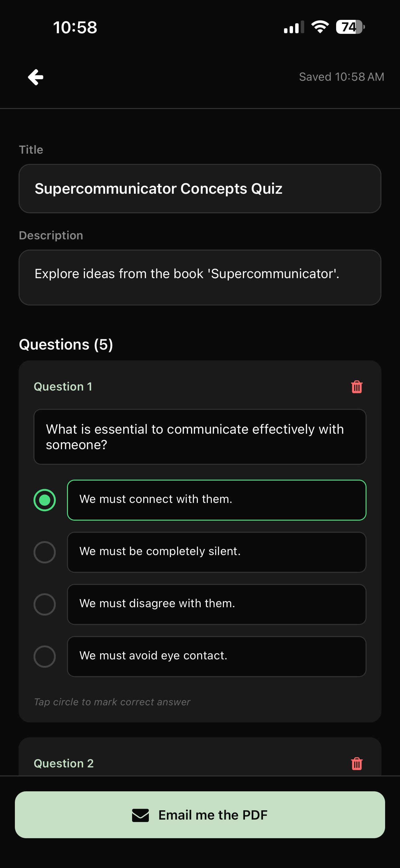Click the 'Saved 10:58 AM' label
Viewport: 400px width, 868px height.
[x=341, y=77]
